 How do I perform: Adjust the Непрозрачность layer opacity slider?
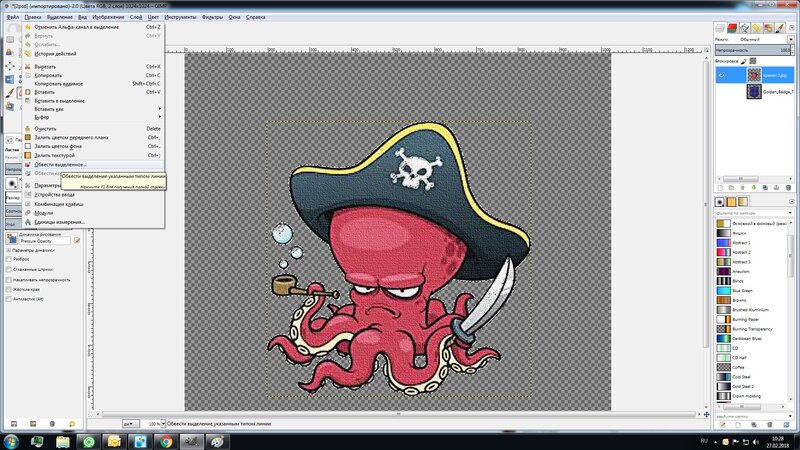pos(753,50)
